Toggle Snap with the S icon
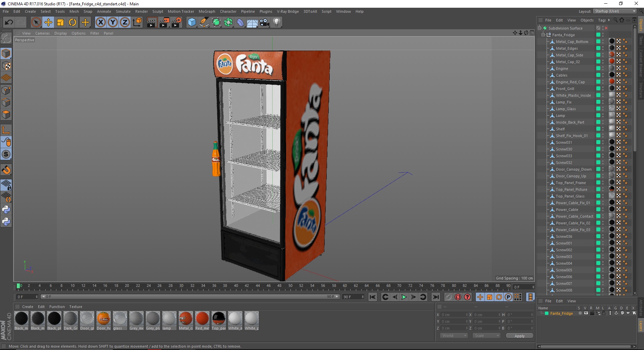The height and width of the screenshot is (350, 644). pyautogui.click(x=6, y=155)
